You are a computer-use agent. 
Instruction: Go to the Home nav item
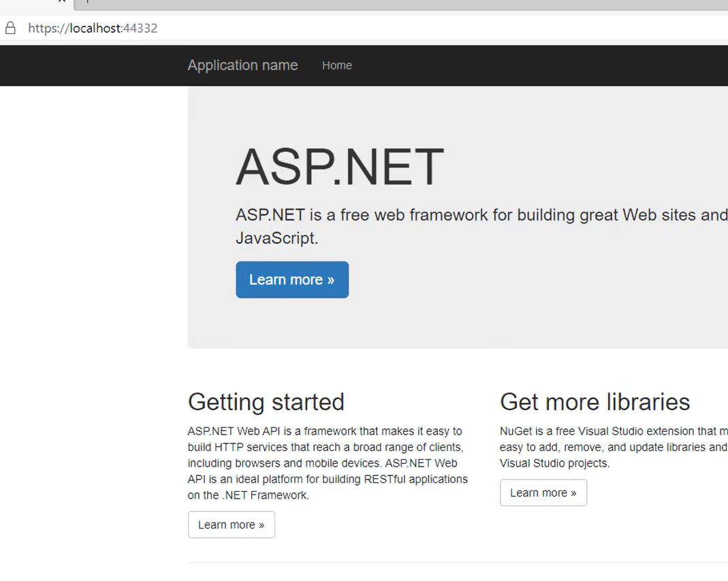point(337,65)
